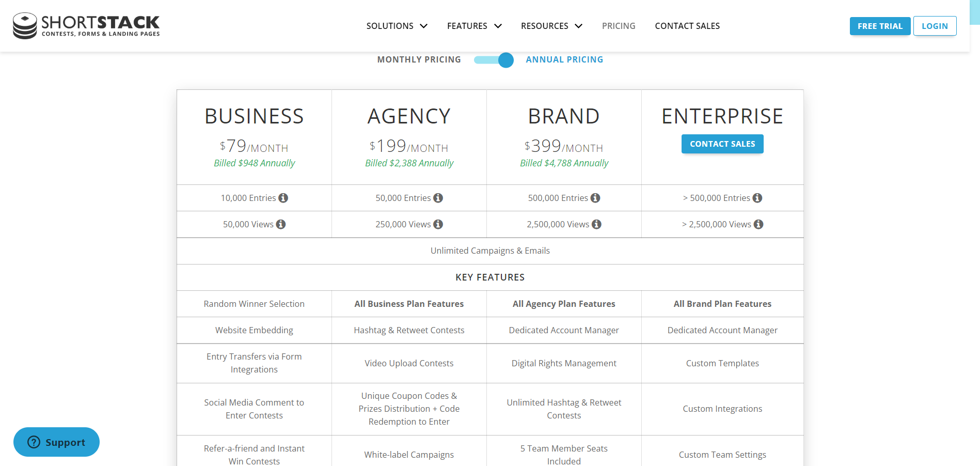Open Contact Sales in navigation bar

point(687,26)
